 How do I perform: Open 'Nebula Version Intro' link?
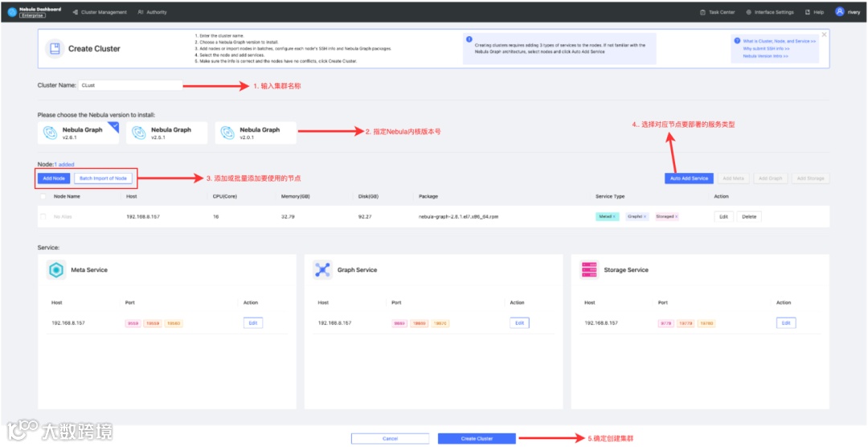coord(766,56)
